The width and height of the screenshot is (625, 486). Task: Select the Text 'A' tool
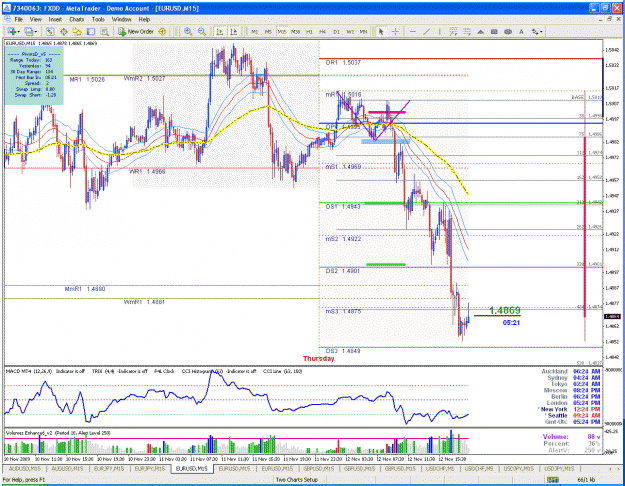coord(521,31)
